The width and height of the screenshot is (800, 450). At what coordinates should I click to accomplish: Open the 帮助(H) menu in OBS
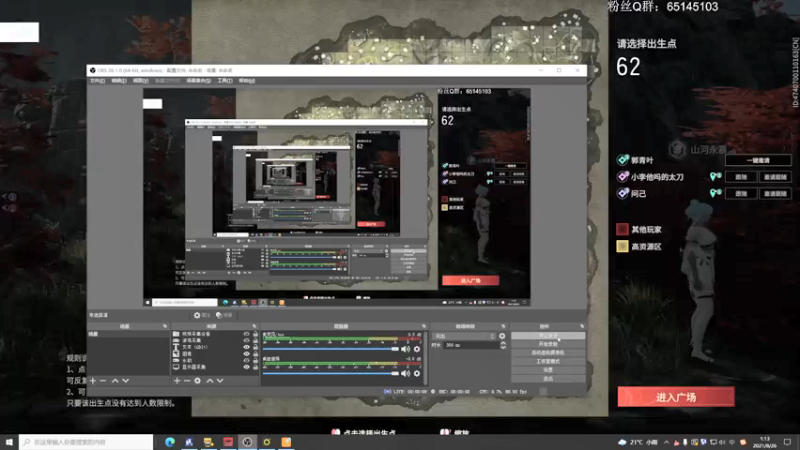pos(247,81)
